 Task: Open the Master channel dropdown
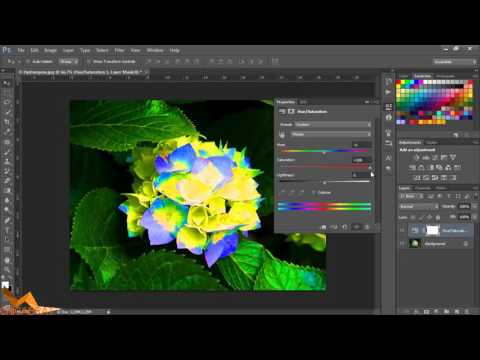point(331,134)
